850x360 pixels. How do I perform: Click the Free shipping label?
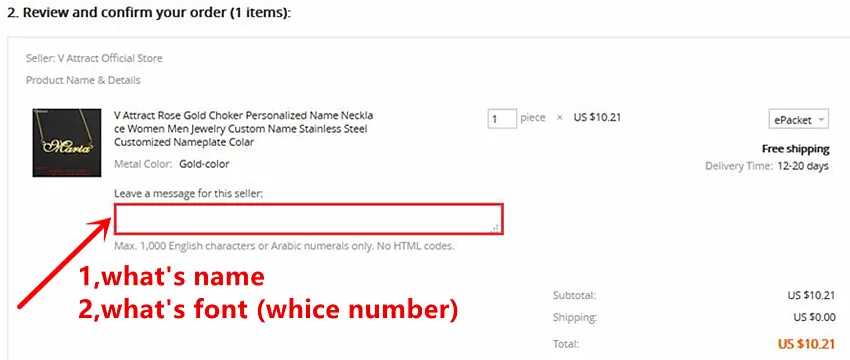click(795, 149)
